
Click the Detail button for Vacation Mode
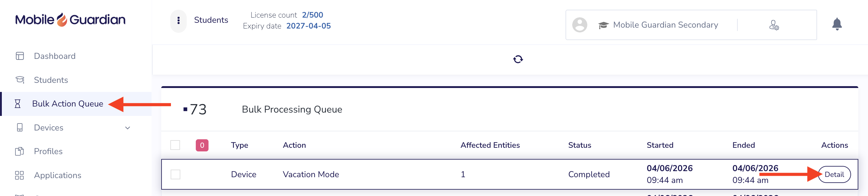pos(834,174)
